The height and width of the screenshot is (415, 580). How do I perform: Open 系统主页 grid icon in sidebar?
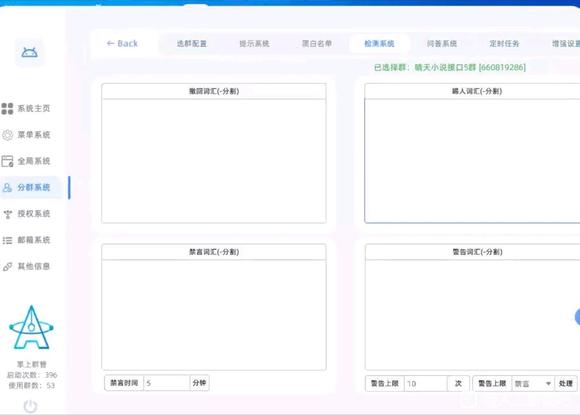click(x=7, y=108)
